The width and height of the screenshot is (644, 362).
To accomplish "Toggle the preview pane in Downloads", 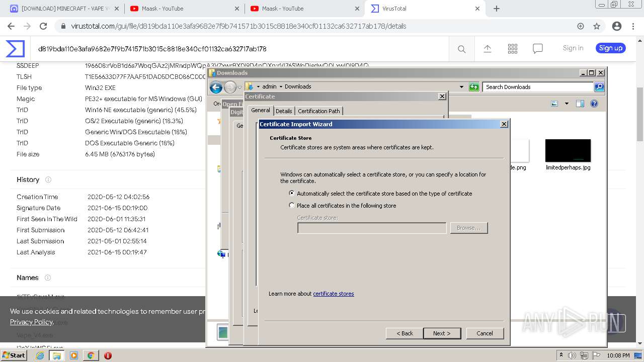I will point(580,104).
